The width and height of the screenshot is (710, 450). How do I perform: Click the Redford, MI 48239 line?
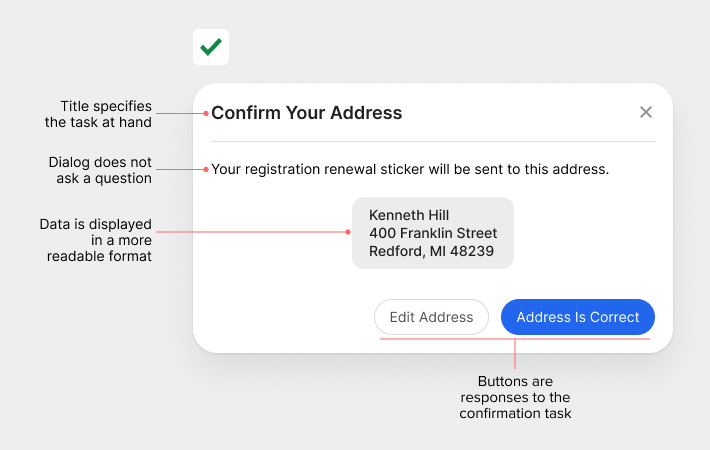coord(431,251)
